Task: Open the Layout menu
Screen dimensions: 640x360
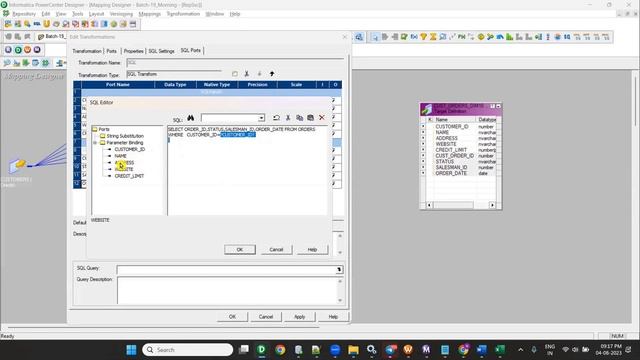Action: 96,14
